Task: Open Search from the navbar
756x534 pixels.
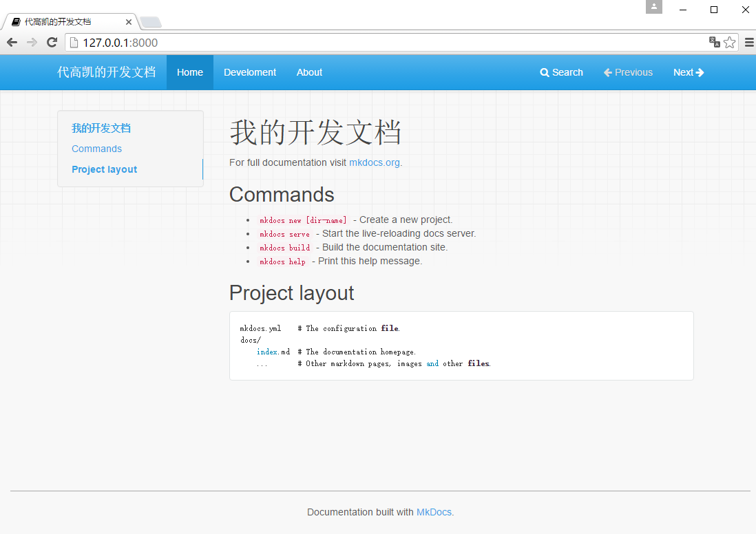Action: pyautogui.click(x=561, y=72)
